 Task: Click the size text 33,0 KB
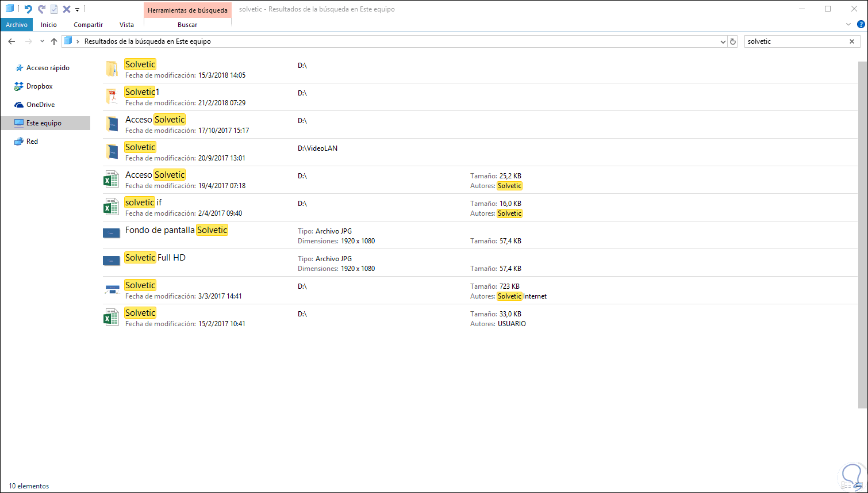click(510, 314)
